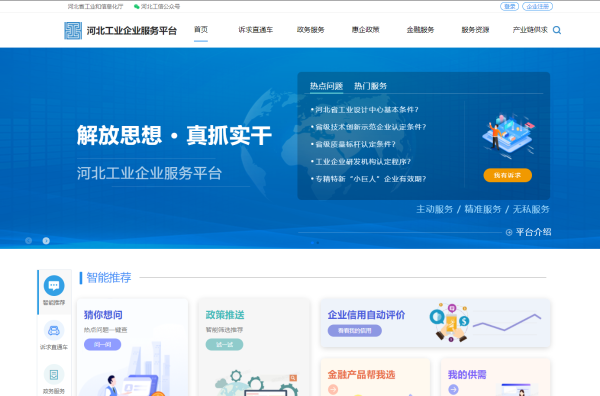Click the plus icon beside 平台介绍
This screenshot has height=396, width=600.
click(509, 232)
